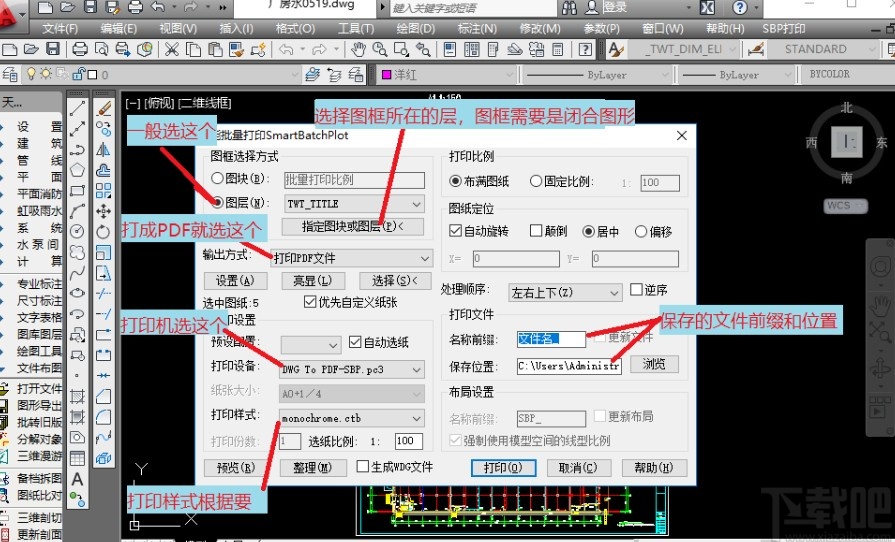Click the 浏览 browse button
This screenshot has height=542, width=895.
(x=654, y=364)
